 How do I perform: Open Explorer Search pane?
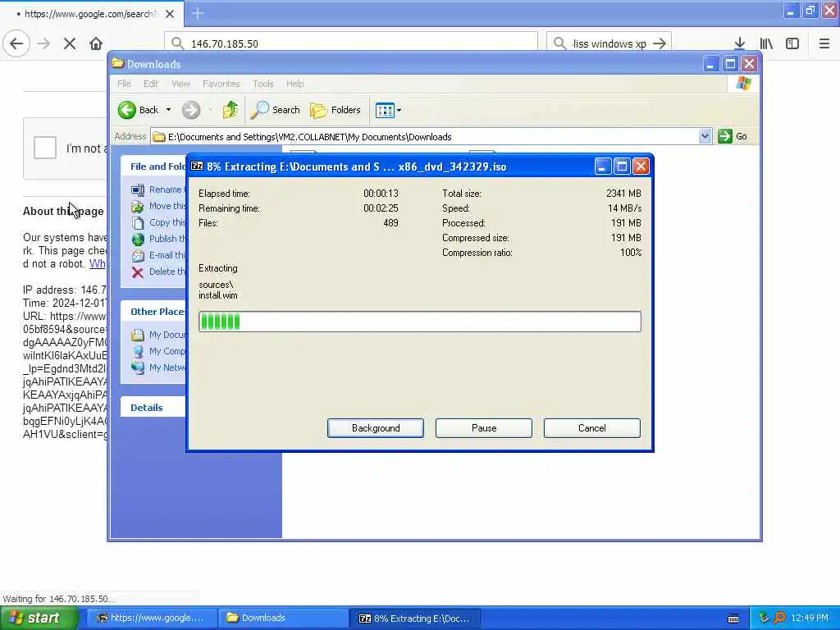point(276,110)
